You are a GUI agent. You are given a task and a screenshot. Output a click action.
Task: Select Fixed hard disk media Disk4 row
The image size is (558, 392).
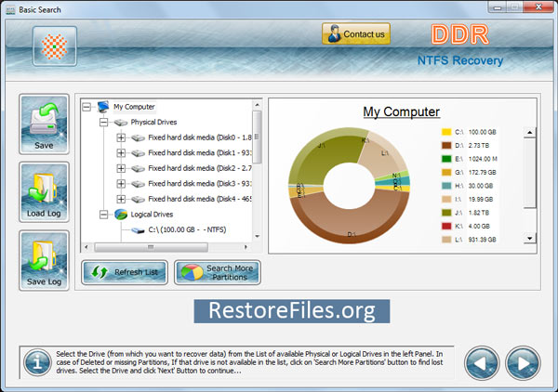pos(200,199)
